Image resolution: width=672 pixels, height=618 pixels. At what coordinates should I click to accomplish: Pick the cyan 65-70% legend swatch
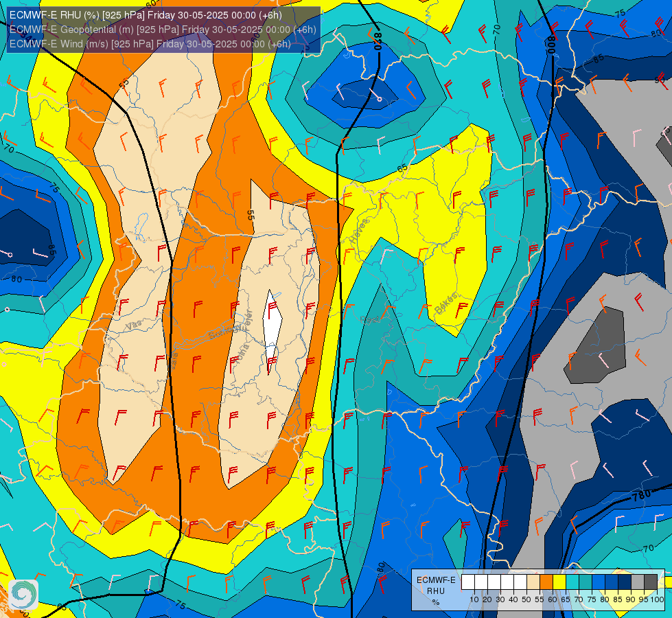pos(572,582)
